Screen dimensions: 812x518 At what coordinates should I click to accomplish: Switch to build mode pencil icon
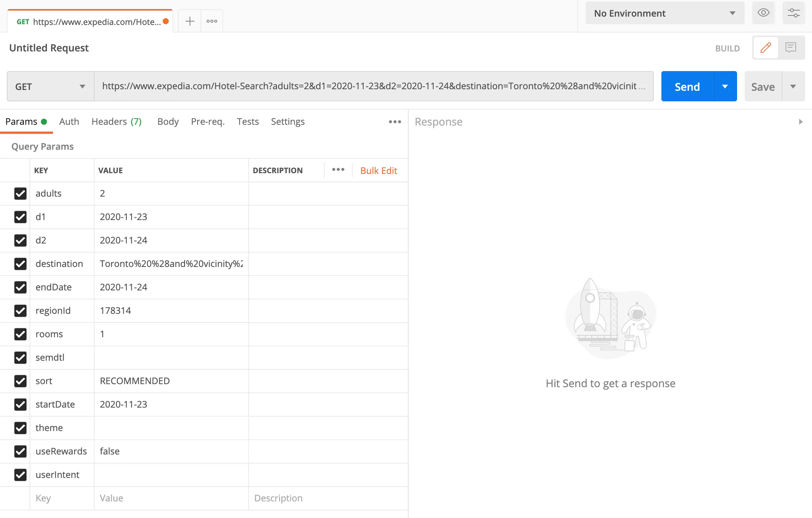click(x=765, y=48)
